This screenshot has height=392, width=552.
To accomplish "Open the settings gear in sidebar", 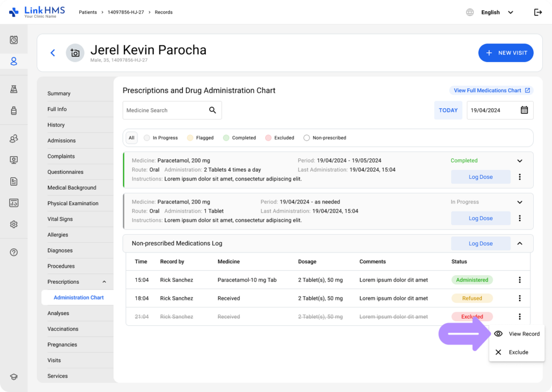I will point(14,225).
